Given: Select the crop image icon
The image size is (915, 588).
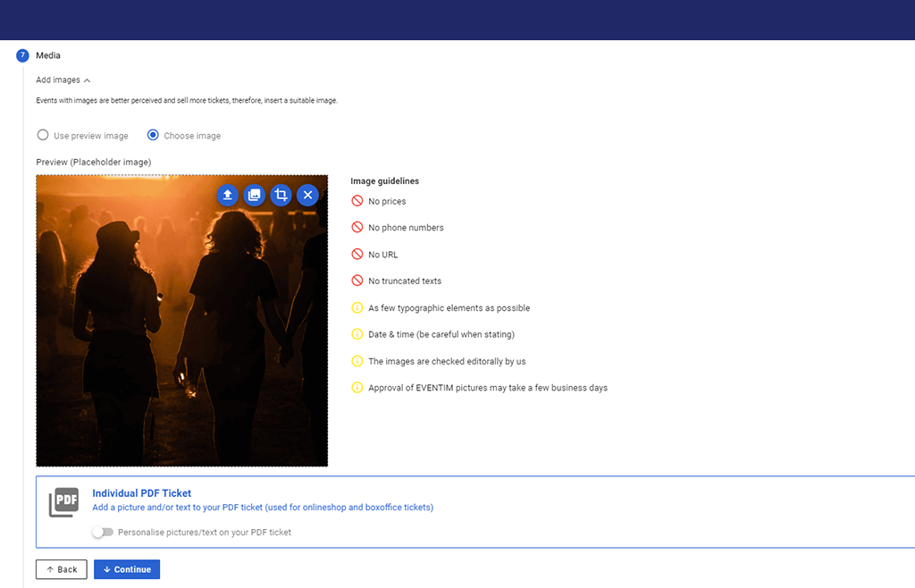Looking at the screenshot, I should (281, 195).
